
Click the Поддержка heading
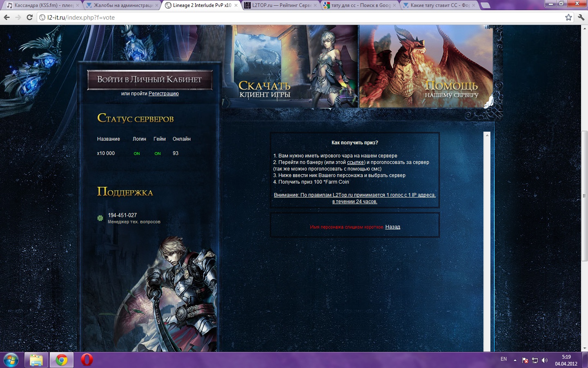(125, 192)
